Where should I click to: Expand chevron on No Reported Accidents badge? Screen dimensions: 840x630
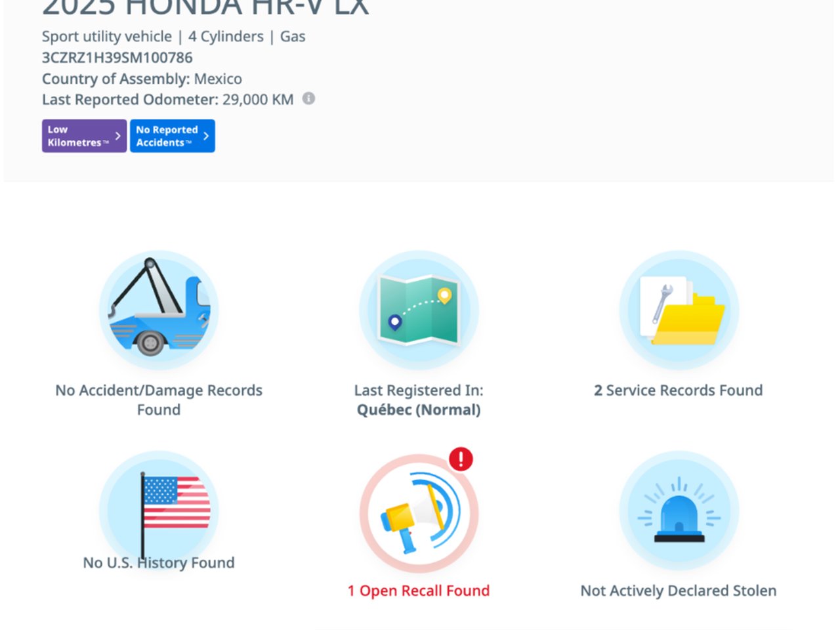click(206, 136)
